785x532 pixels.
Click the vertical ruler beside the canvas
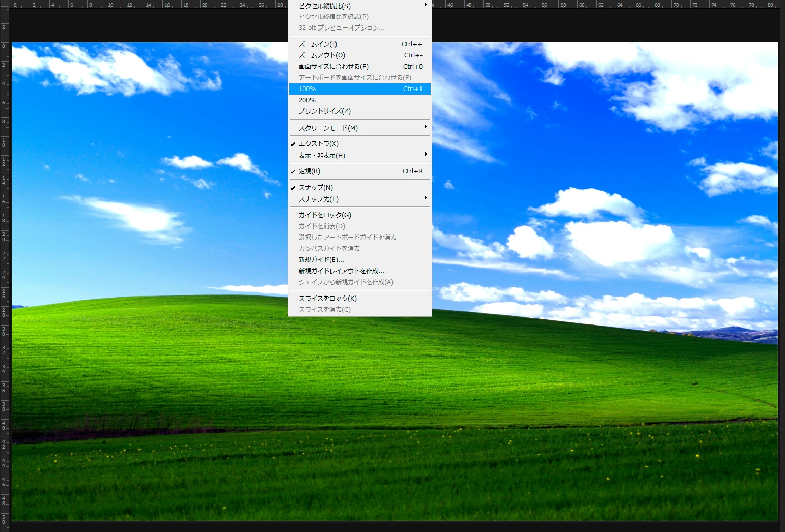(x=4, y=270)
